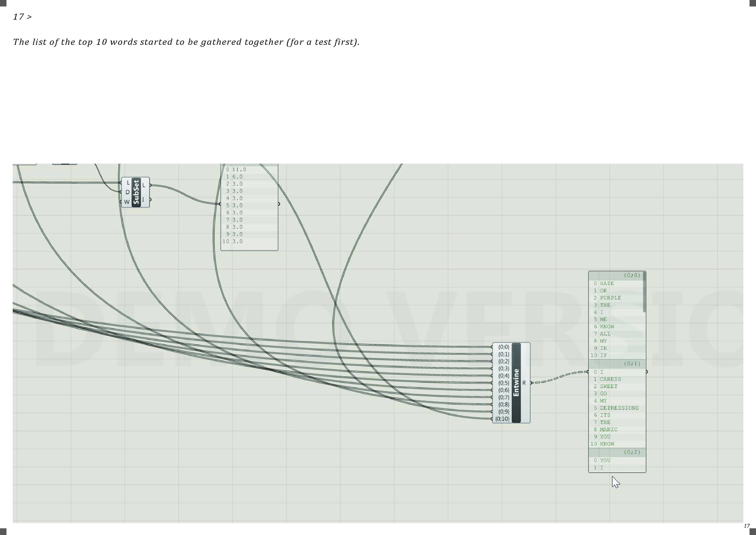Click the 11.0 value in number panel
Viewport: 756px width, 535px height.
239,169
